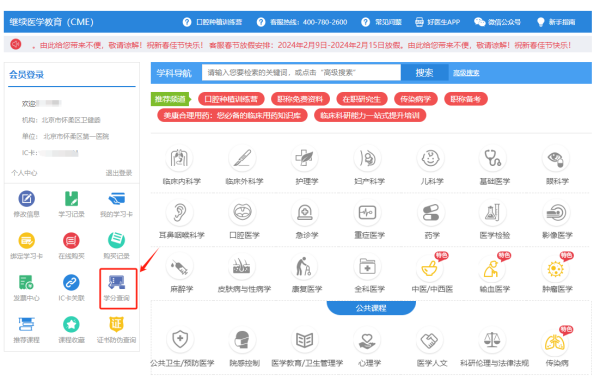The height and width of the screenshot is (381, 600).
Task: Select the 眼科学 eye icon
Action: (x=556, y=158)
